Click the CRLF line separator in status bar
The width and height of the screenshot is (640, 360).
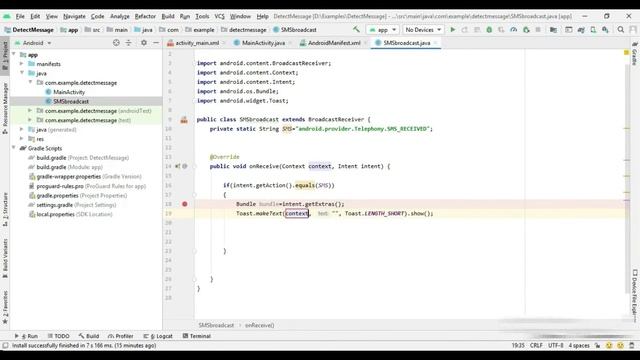click(536, 345)
